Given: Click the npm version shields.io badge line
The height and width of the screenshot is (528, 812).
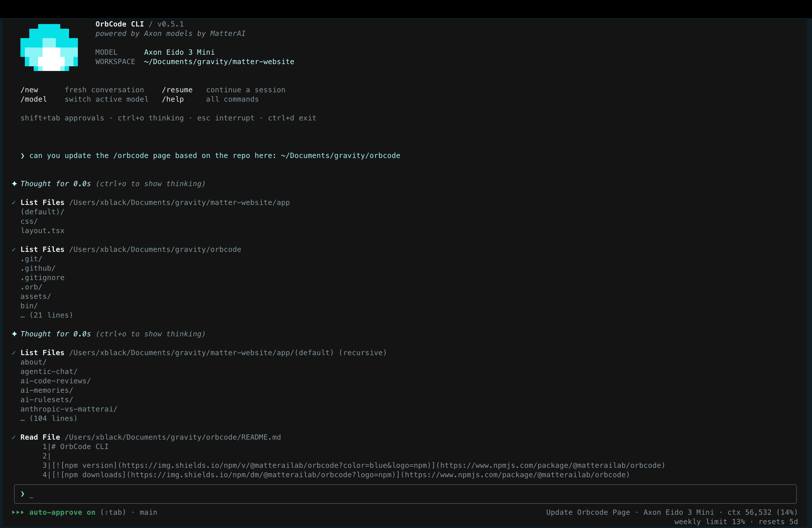Looking at the screenshot, I should [x=358, y=466].
